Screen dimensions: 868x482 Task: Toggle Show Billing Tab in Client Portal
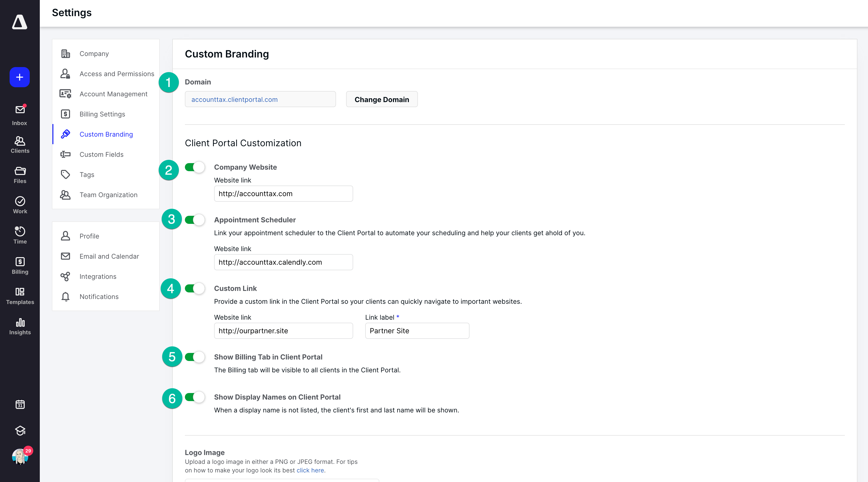[x=195, y=357]
